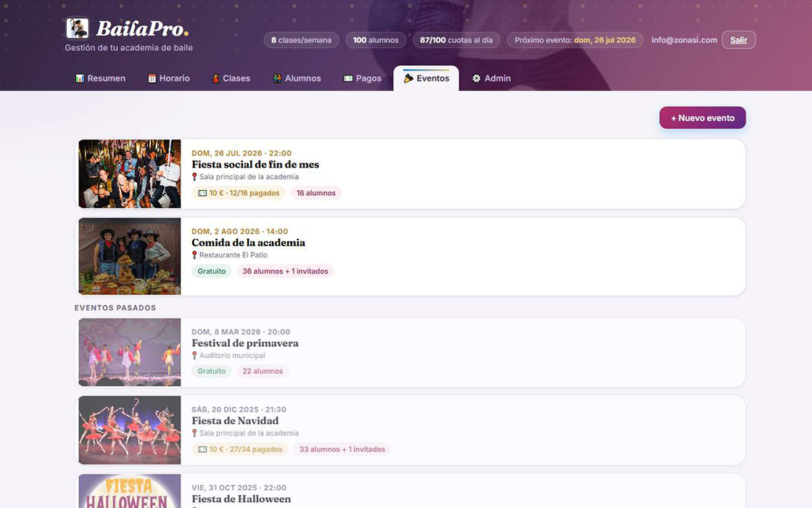The height and width of the screenshot is (508, 812).
Task: Click title Fiesta de Halloween
Action: [x=241, y=499]
